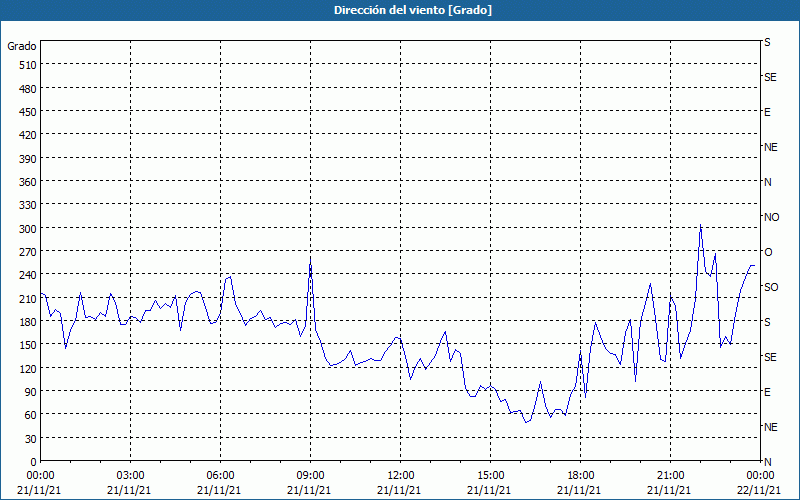
Task: Select the 15:00 time label on x-axis
Action: 490,476
